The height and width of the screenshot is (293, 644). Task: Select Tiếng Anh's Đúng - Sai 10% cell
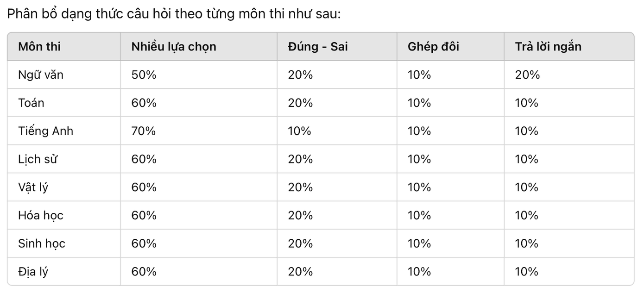click(300, 131)
